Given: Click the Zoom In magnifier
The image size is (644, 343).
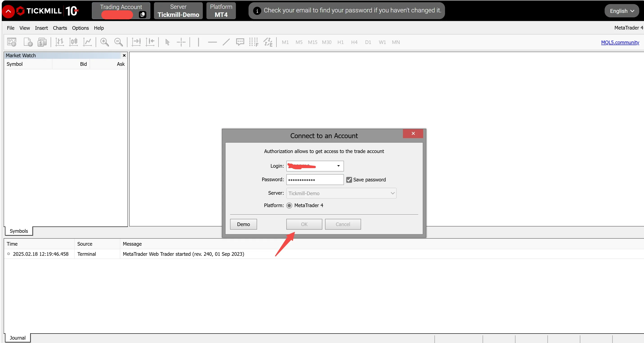Looking at the screenshot, I should (x=104, y=42).
